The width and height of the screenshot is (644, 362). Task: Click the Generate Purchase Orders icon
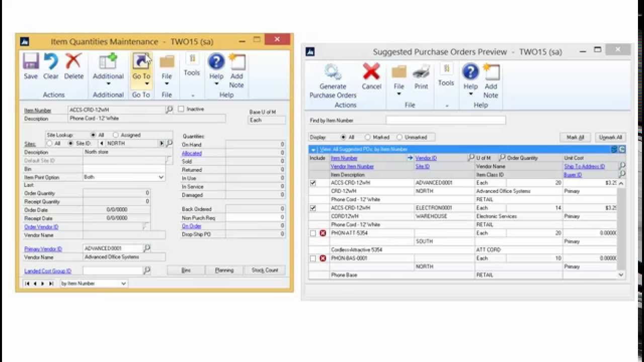click(x=333, y=71)
